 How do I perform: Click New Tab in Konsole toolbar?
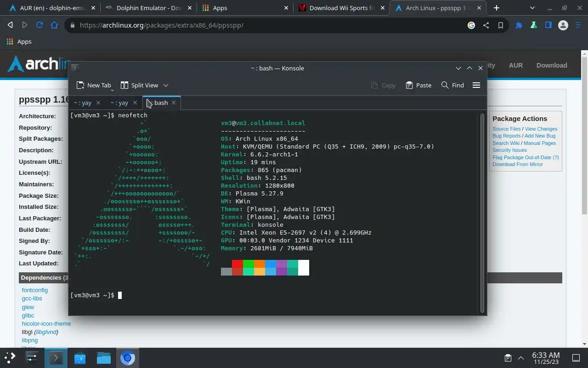(x=94, y=85)
